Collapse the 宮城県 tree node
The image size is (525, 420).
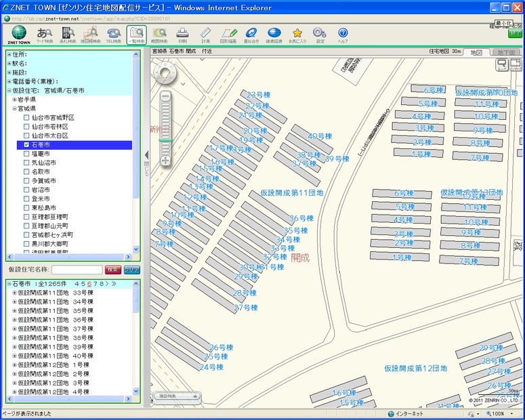[x=14, y=108]
